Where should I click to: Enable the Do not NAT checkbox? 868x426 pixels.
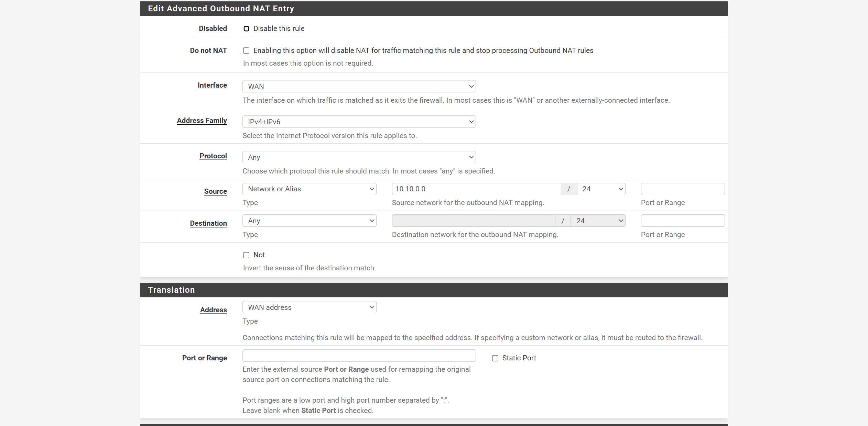[246, 51]
